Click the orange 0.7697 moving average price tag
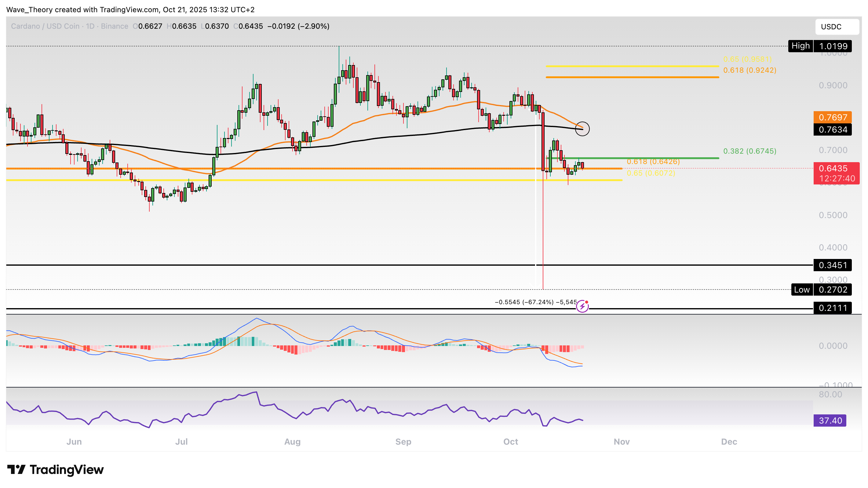The height and width of the screenshot is (488, 868). pos(833,117)
